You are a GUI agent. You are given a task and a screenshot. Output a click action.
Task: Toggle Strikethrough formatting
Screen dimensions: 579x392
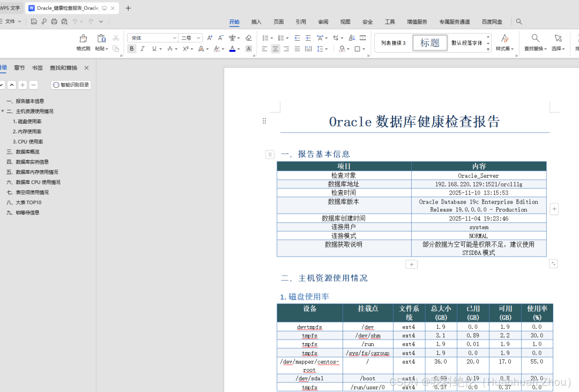pos(170,49)
